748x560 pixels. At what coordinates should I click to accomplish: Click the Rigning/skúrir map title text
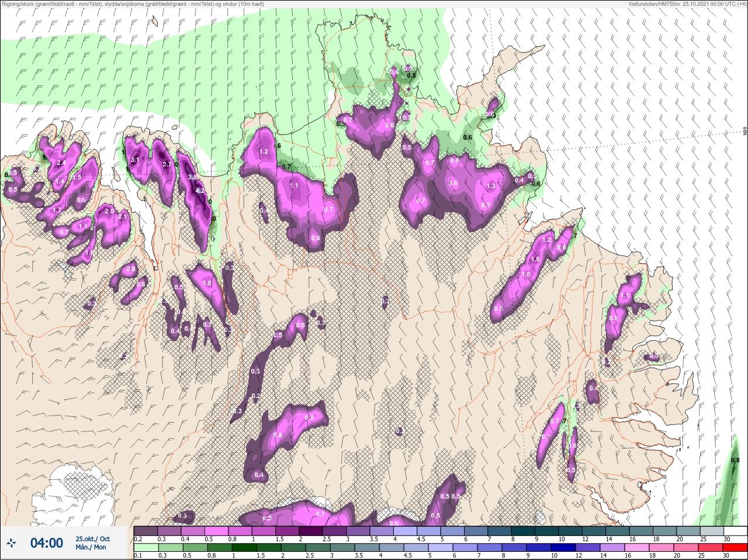[134, 4]
